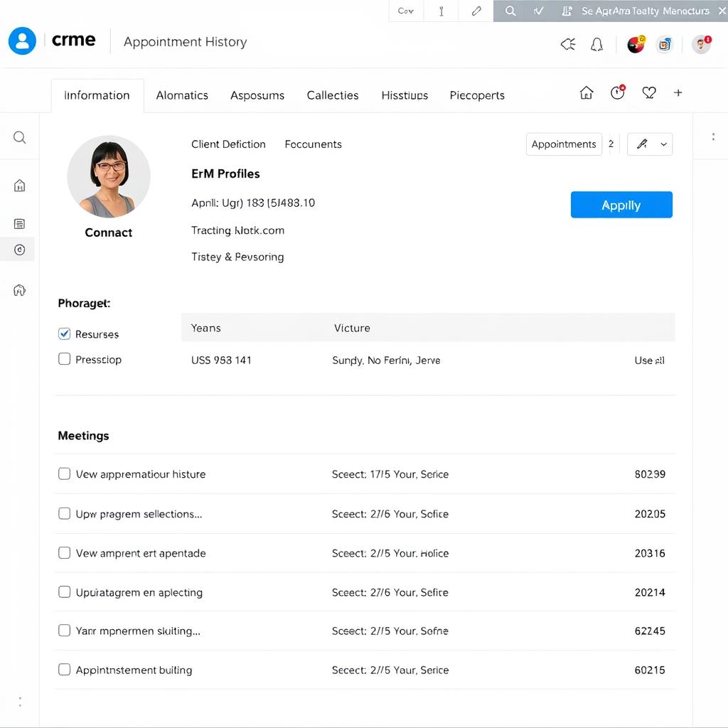Click the 62245 meeting value
Image resolution: width=728 pixels, height=728 pixels.
click(x=650, y=631)
